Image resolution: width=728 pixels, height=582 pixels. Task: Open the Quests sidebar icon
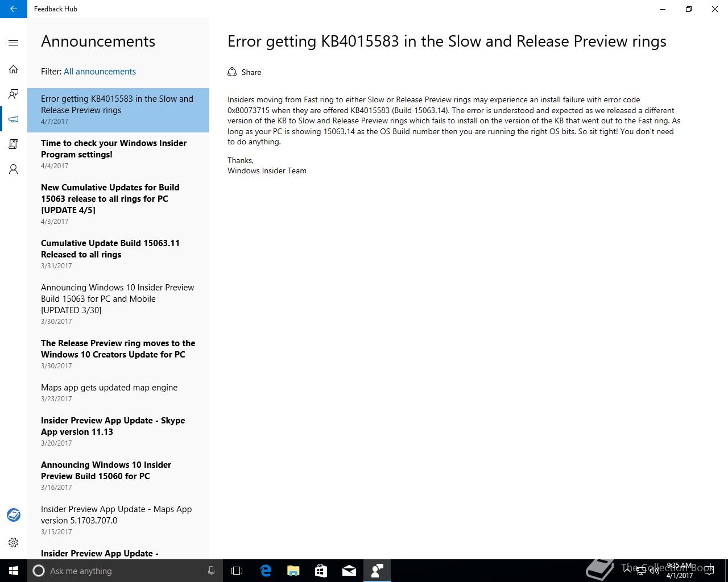(x=14, y=144)
